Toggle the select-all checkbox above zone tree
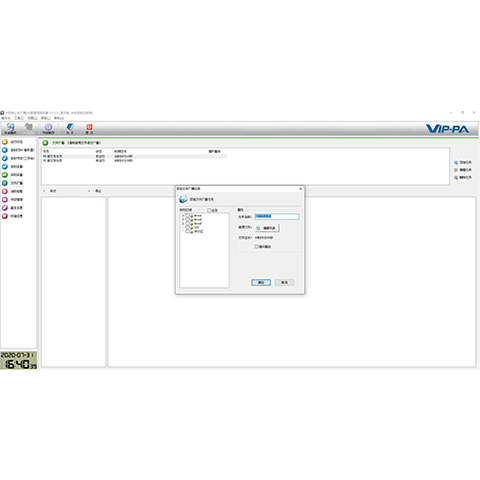The height and width of the screenshot is (480, 480). coord(209,210)
